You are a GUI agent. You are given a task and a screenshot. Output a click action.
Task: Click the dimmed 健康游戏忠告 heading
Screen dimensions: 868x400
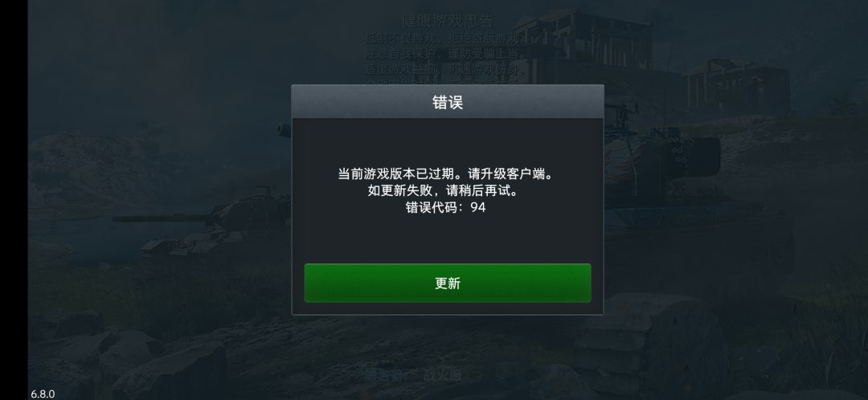click(x=447, y=22)
